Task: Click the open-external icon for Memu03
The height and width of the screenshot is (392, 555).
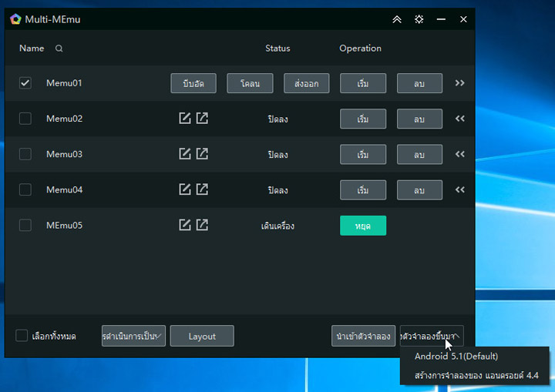Action: tap(202, 154)
